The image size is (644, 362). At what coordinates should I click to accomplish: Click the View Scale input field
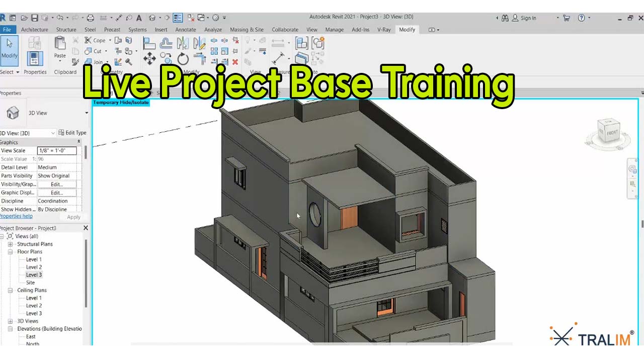pos(57,151)
